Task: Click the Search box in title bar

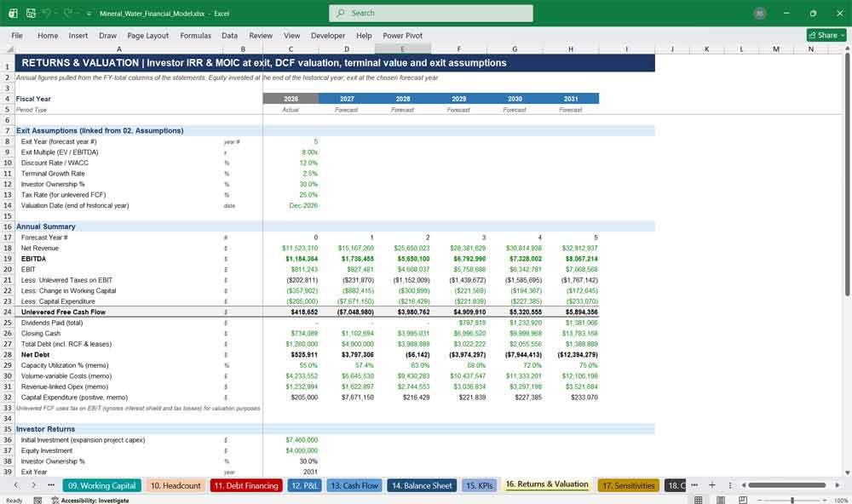Action: [x=431, y=13]
